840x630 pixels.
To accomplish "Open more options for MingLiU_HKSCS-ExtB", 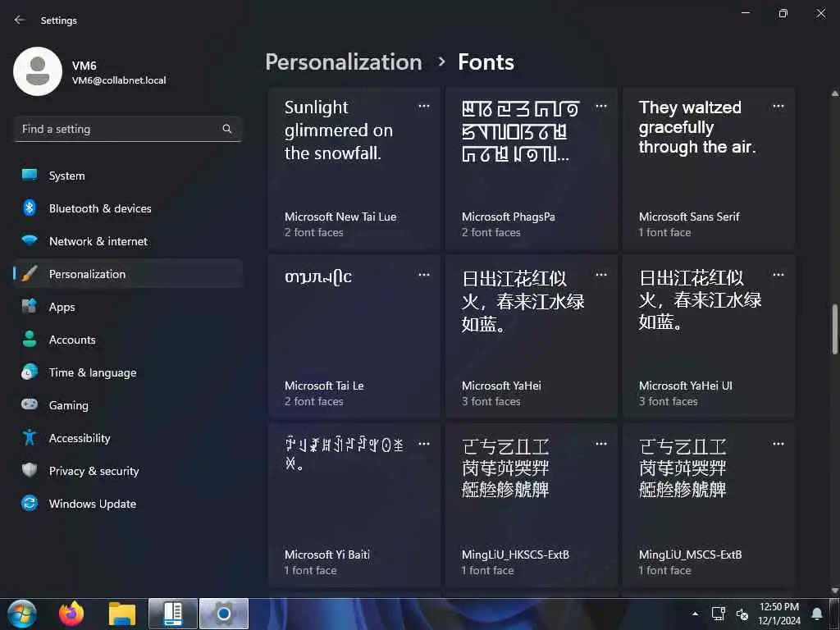I will click(x=601, y=444).
